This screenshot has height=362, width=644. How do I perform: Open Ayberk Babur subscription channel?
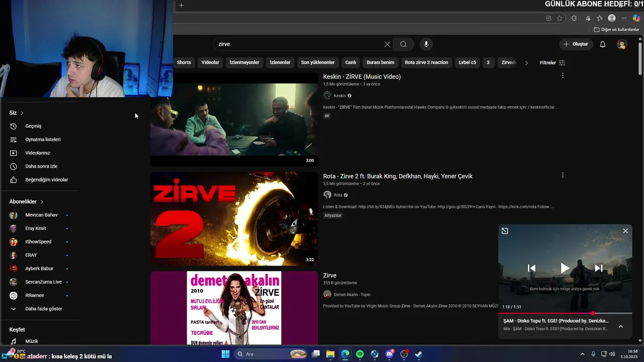pyautogui.click(x=39, y=268)
